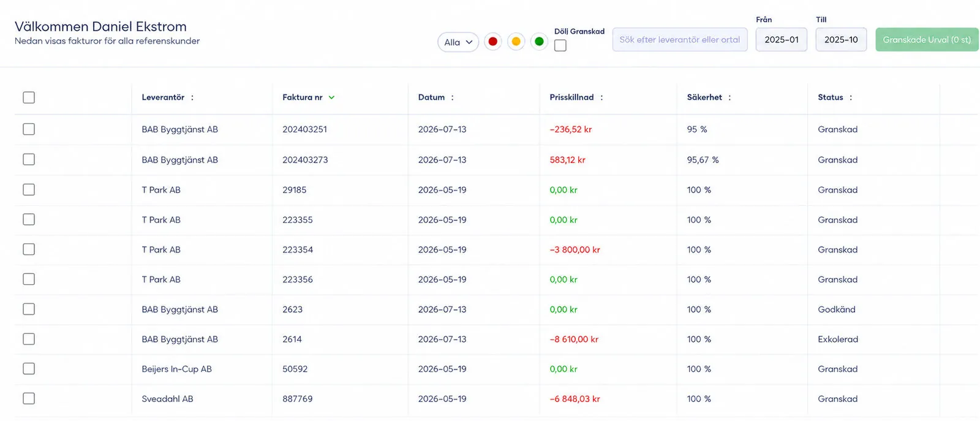Open the Status column options menu
Screen dimensions: 980x421
pyautogui.click(x=851, y=97)
